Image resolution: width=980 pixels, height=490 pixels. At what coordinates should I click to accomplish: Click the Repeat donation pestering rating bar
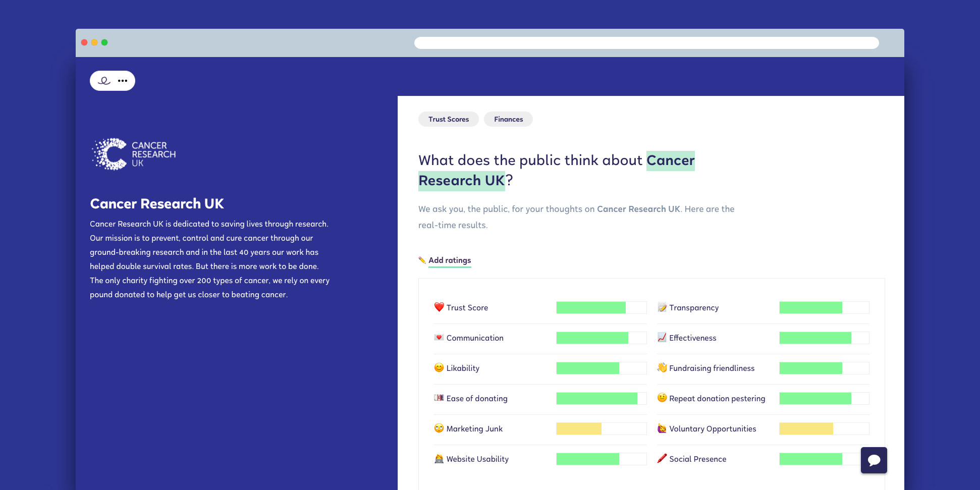[824, 398]
